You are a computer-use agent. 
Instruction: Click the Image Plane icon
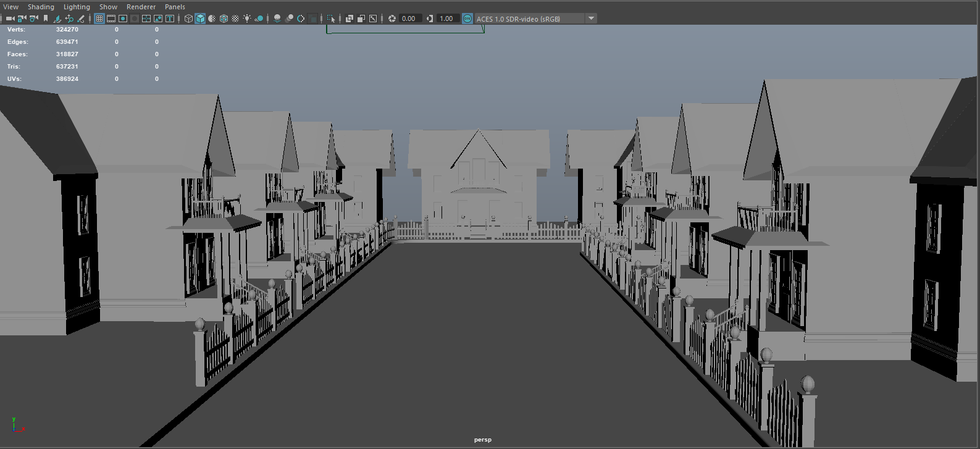click(57, 19)
